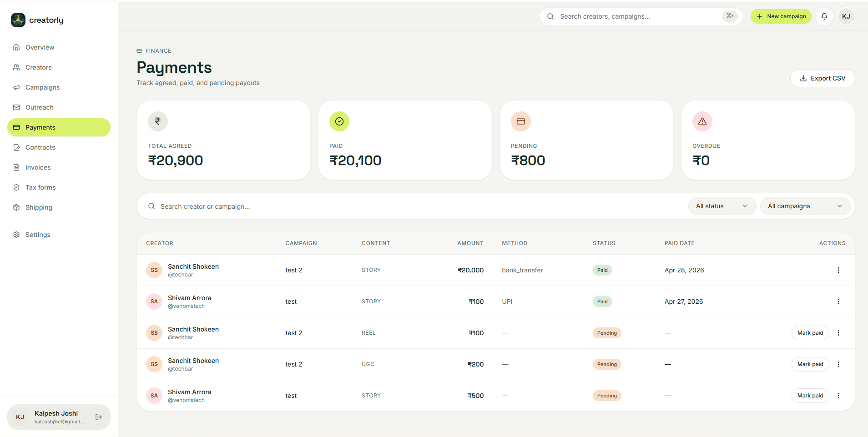This screenshot has height=437, width=868.
Task: Open actions menu for Apr 27, 2026 row
Action: click(x=838, y=301)
